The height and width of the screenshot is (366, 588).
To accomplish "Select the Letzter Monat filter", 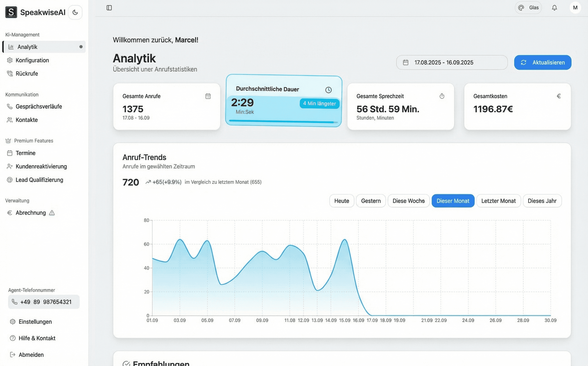I will tap(498, 201).
